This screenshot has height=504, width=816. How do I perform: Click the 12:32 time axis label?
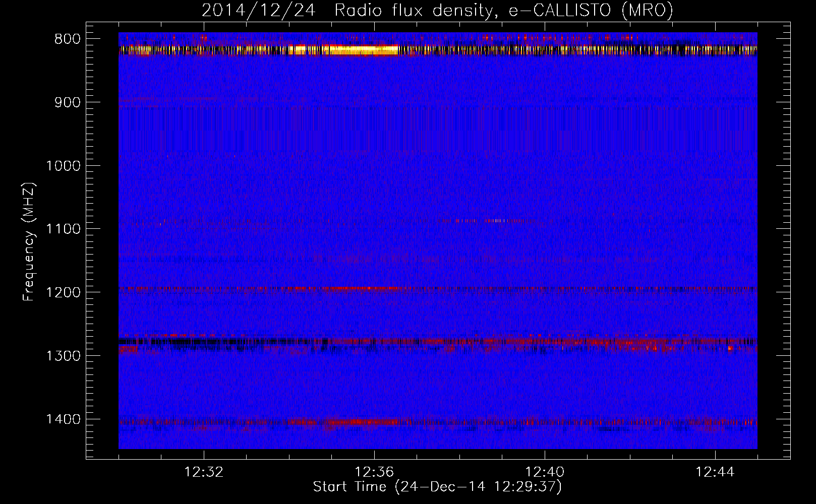[x=204, y=472]
